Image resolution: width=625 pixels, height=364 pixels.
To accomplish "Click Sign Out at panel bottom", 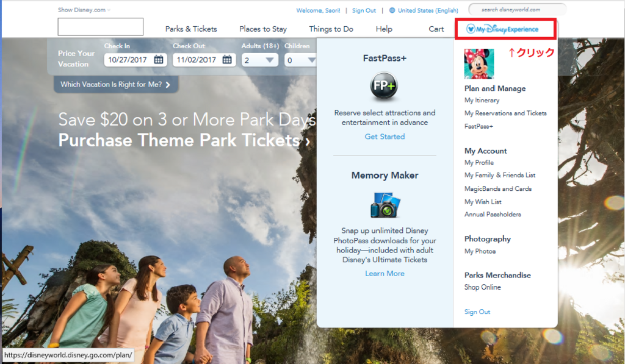I will (x=477, y=312).
